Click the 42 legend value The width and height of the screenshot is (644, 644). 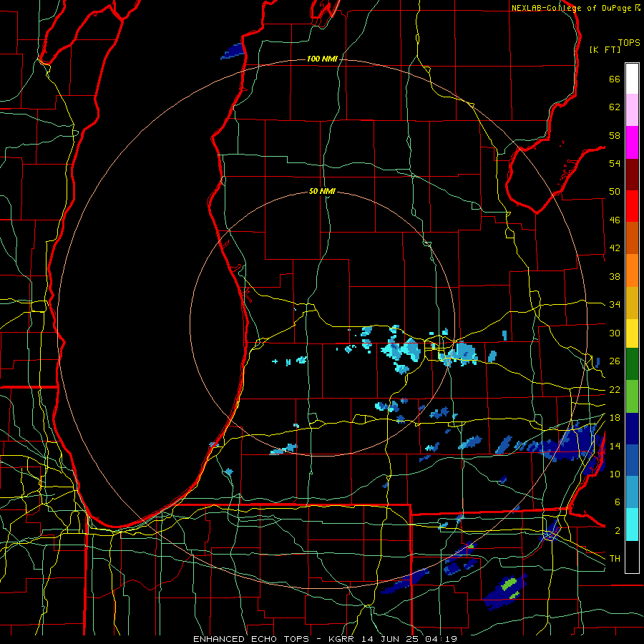tap(615, 248)
